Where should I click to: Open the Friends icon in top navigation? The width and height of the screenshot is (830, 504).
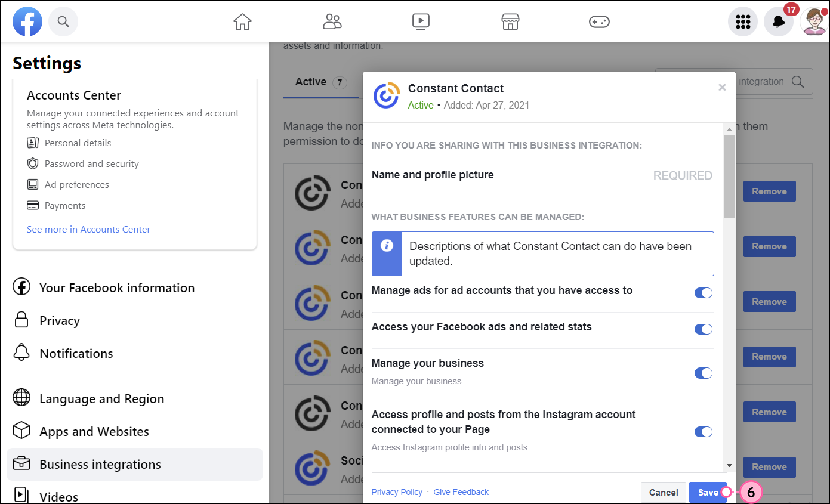point(332,22)
